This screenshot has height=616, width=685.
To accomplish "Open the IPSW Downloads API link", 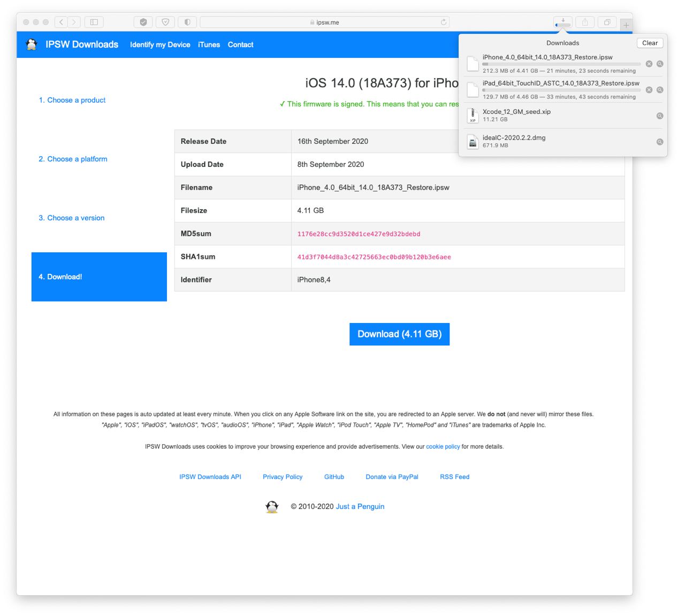I will 210,477.
